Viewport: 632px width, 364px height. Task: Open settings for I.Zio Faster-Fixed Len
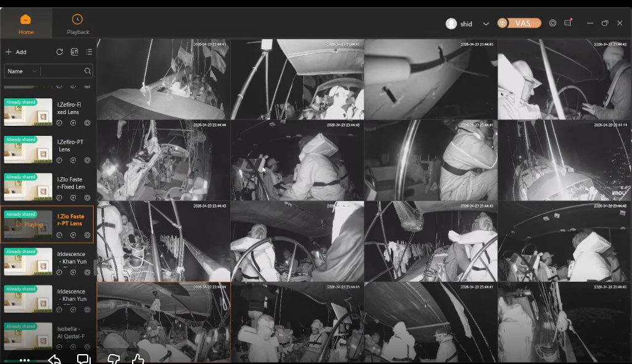[x=87, y=198]
